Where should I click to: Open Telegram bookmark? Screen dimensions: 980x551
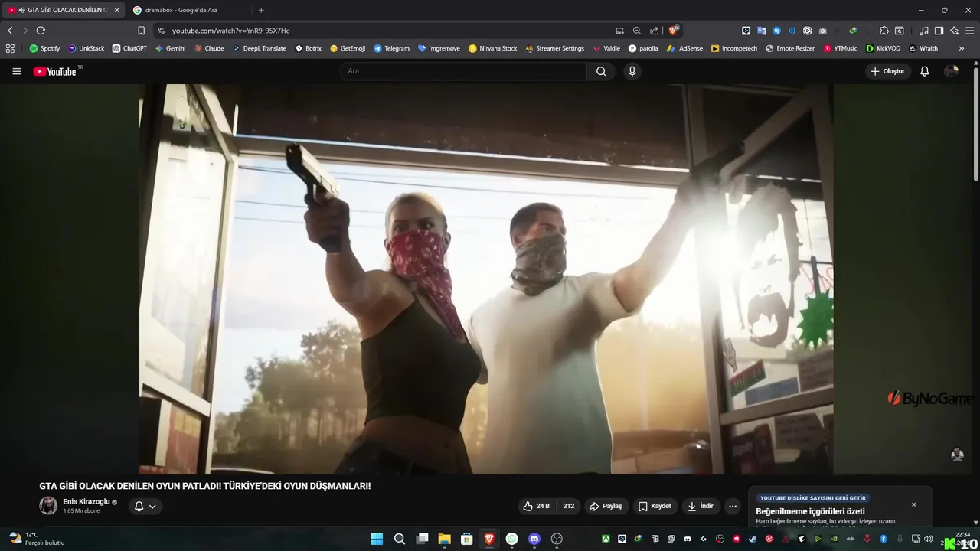pos(391,48)
